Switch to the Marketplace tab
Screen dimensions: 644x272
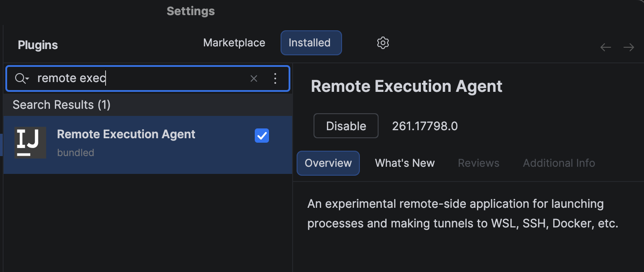point(234,42)
